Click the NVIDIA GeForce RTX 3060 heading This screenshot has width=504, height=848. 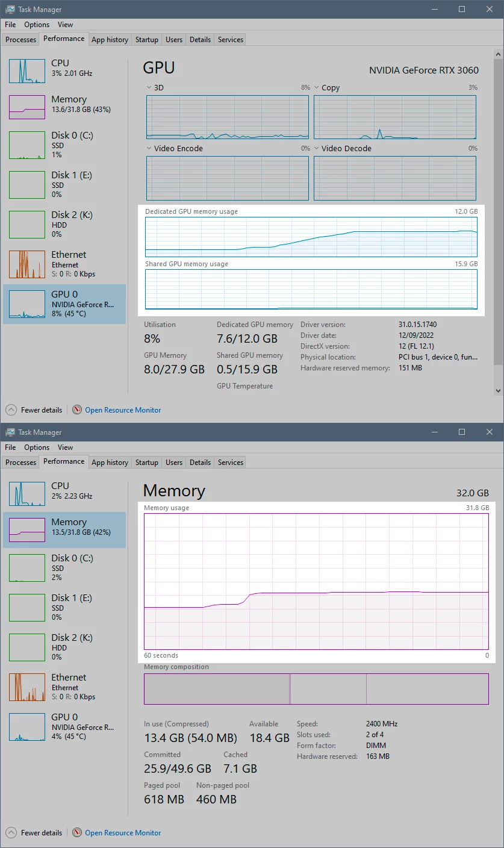pyautogui.click(x=424, y=70)
